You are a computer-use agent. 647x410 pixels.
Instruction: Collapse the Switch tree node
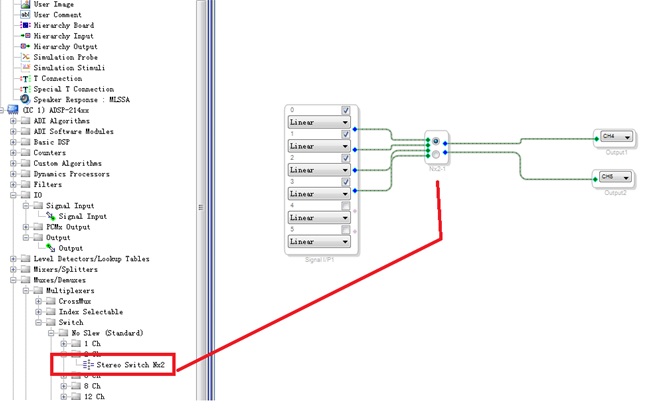38,323
